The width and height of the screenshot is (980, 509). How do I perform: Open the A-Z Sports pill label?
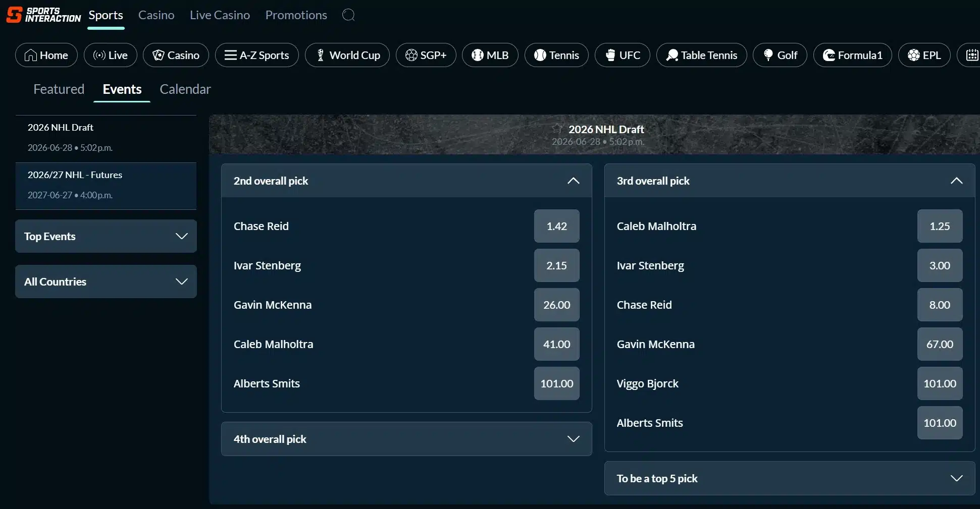click(x=265, y=55)
